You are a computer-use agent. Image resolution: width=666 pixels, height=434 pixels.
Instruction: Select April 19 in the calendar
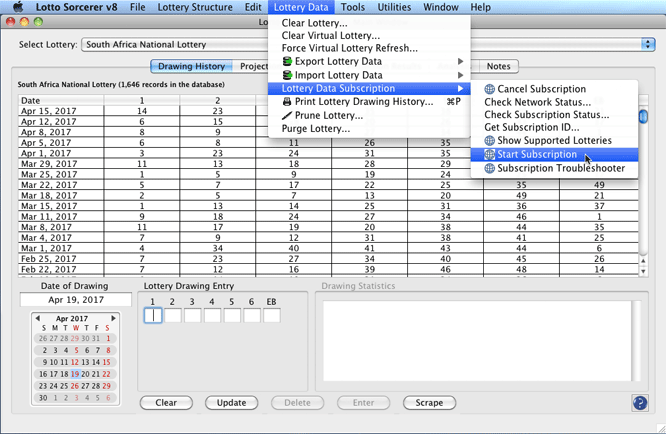[75, 374]
